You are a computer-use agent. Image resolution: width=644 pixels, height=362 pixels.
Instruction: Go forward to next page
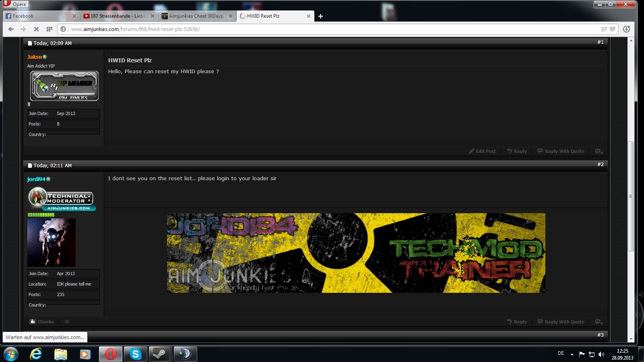coord(23,29)
